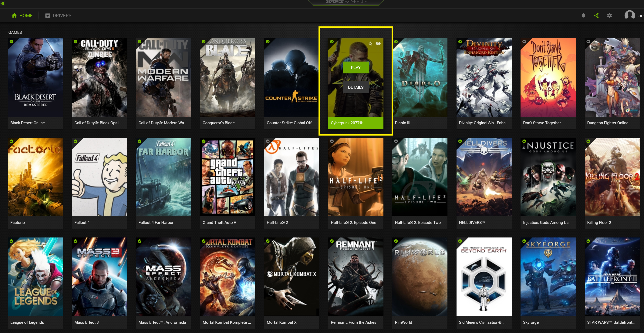The width and height of the screenshot is (644, 333).
Task: Open the Don't Starve Together cover
Action: tap(548, 77)
